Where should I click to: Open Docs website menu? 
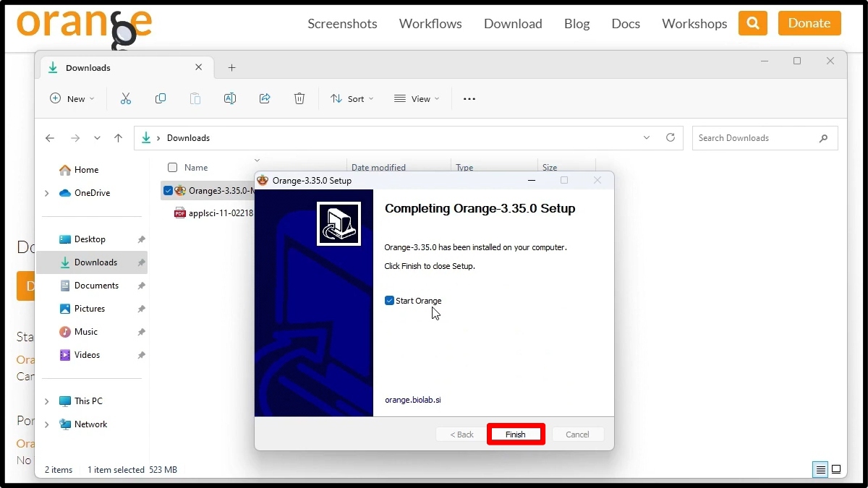coord(626,23)
